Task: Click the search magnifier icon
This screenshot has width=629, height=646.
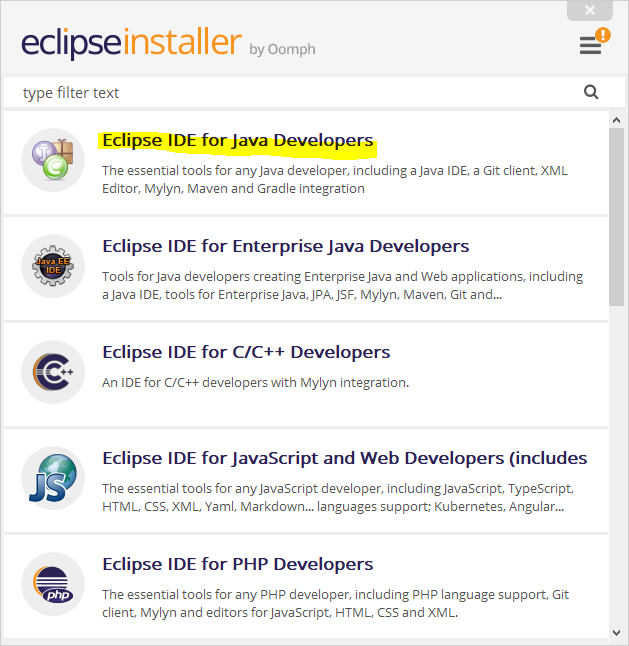Action: click(x=591, y=92)
